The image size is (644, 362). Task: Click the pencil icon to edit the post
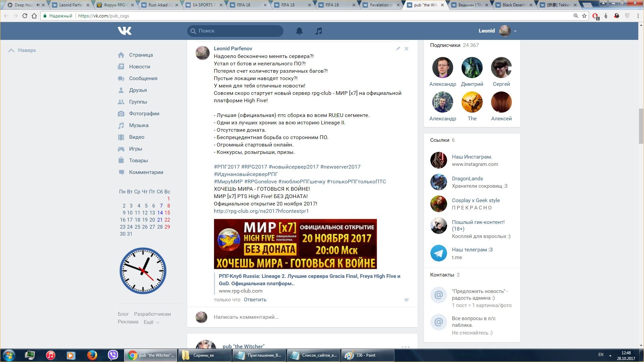pos(398,49)
